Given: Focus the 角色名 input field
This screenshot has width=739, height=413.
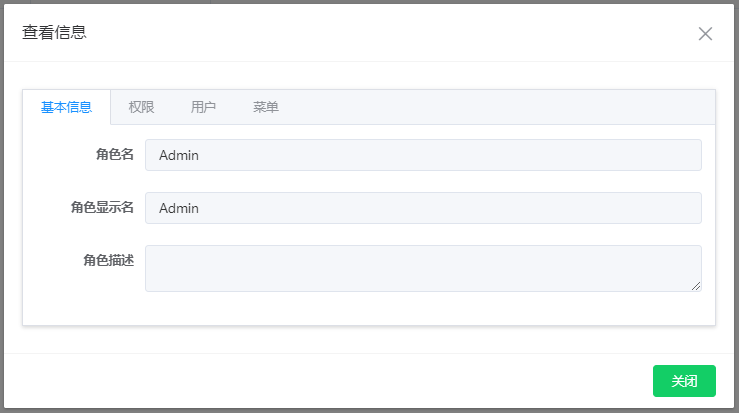Looking at the screenshot, I should click(423, 155).
